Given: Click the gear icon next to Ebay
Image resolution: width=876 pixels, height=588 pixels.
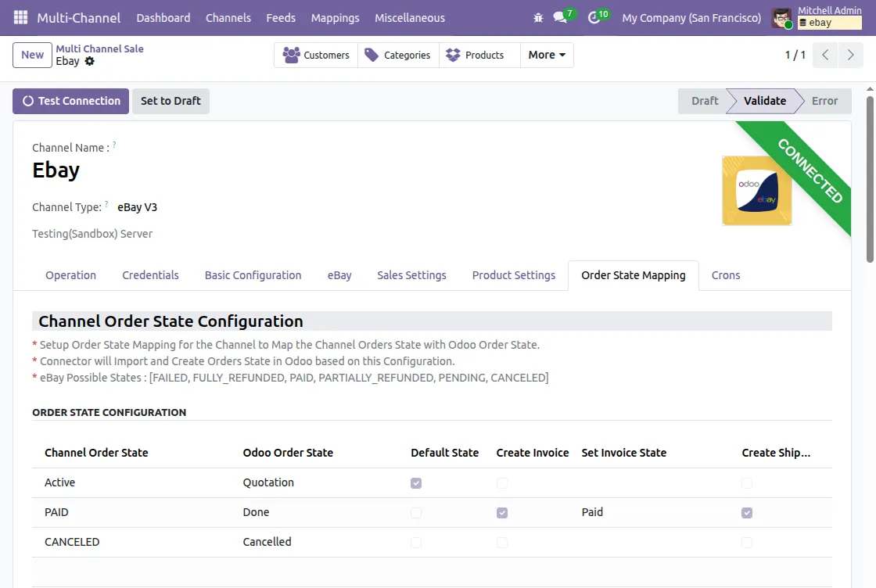Looking at the screenshot, I should click(x=89, y=62).
